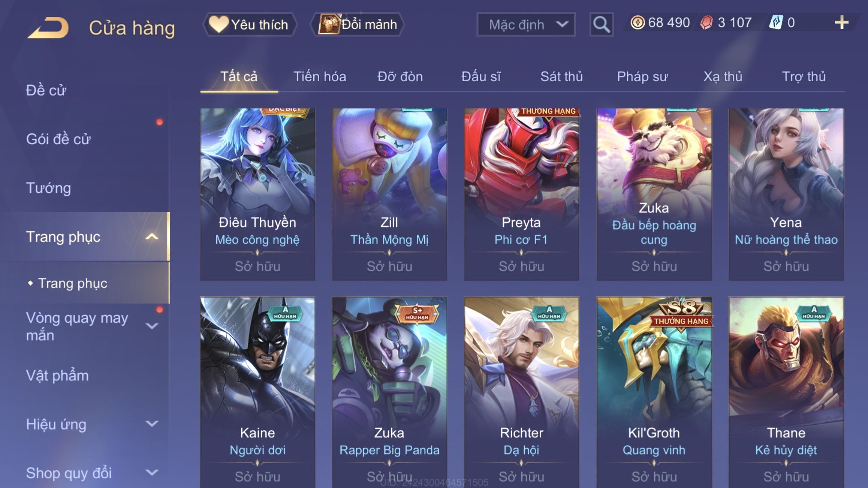Select Kaine Người dơi skin card
868x488 pixels.
257,392
